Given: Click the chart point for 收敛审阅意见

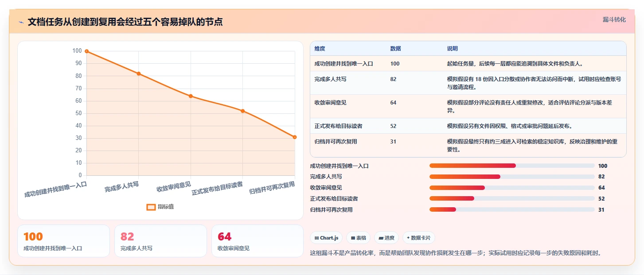Looking at the screenshot, I should pyautogui.click(x=191, y=96).
